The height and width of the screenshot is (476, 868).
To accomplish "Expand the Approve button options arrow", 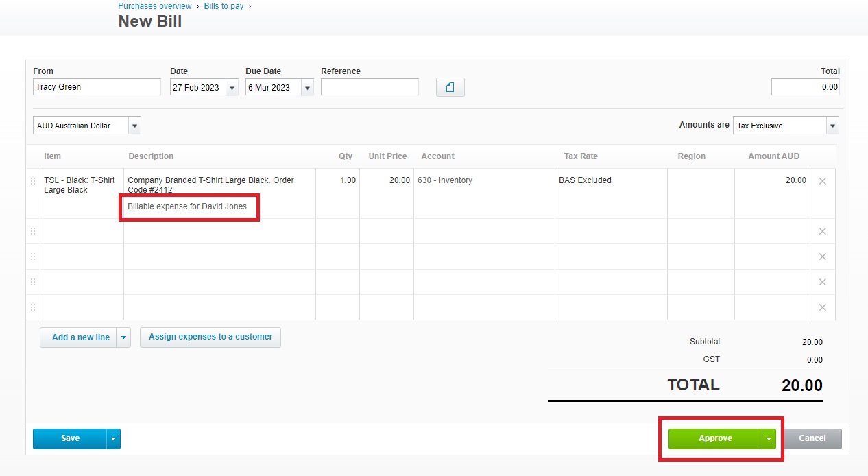I will pyautogui.click(x=769, y=439).
